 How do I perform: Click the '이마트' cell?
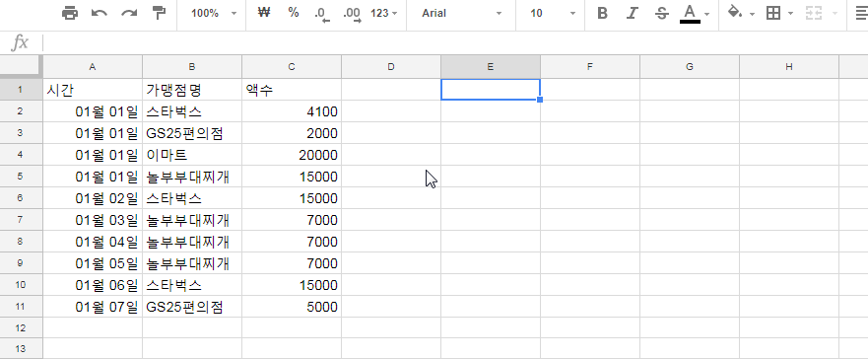192,155
